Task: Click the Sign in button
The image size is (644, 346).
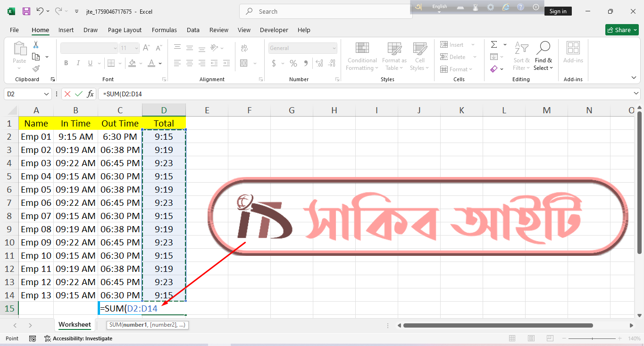Action: [558, 11]
